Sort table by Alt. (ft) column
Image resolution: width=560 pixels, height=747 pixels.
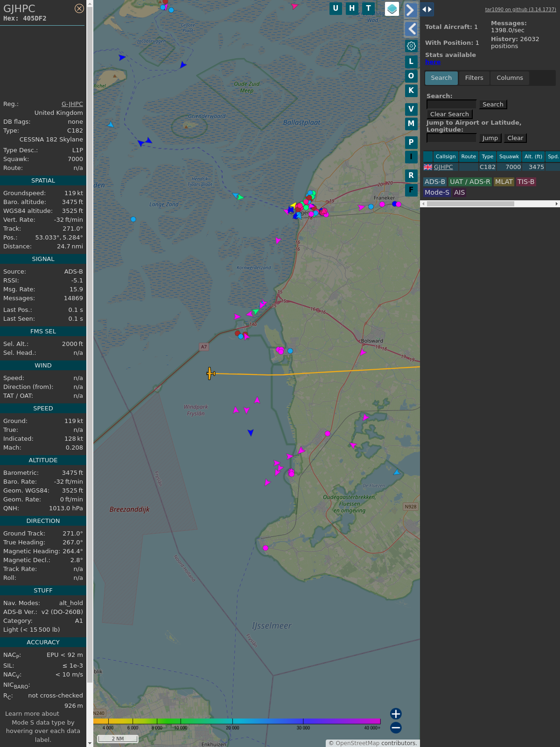tap(533, 157)
